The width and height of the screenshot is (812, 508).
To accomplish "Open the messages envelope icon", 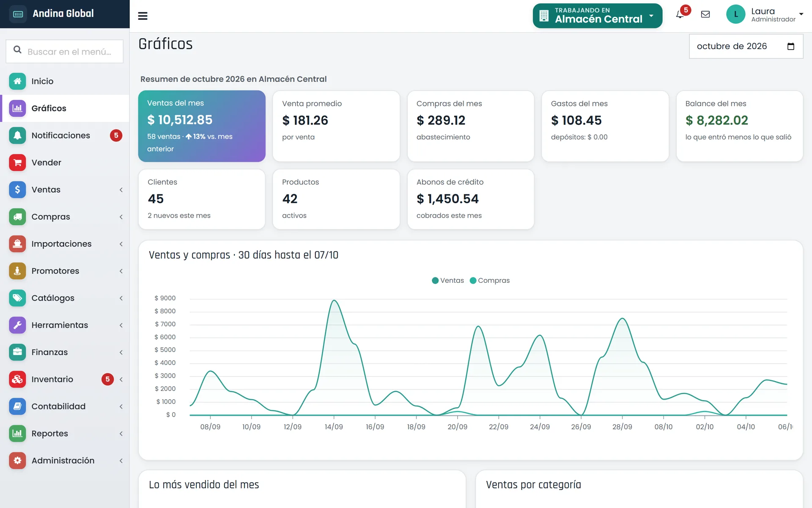I will click(x=705, y=14).
